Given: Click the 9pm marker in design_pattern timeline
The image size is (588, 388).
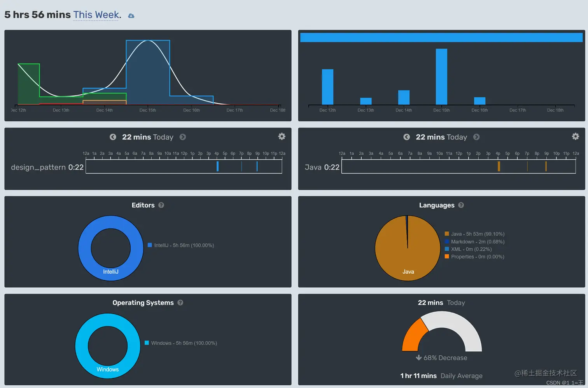Looking at the screenshot, I should [x=257, y=166].
